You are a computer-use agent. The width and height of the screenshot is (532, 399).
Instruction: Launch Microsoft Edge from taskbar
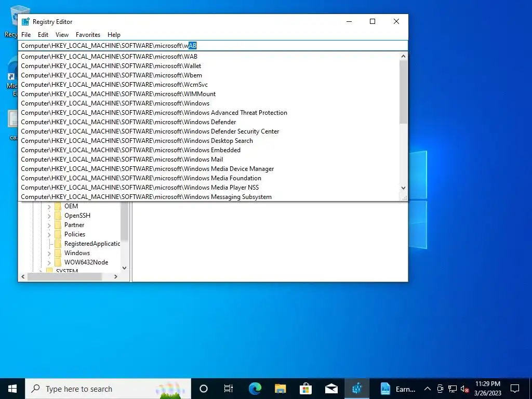[255, 389]
